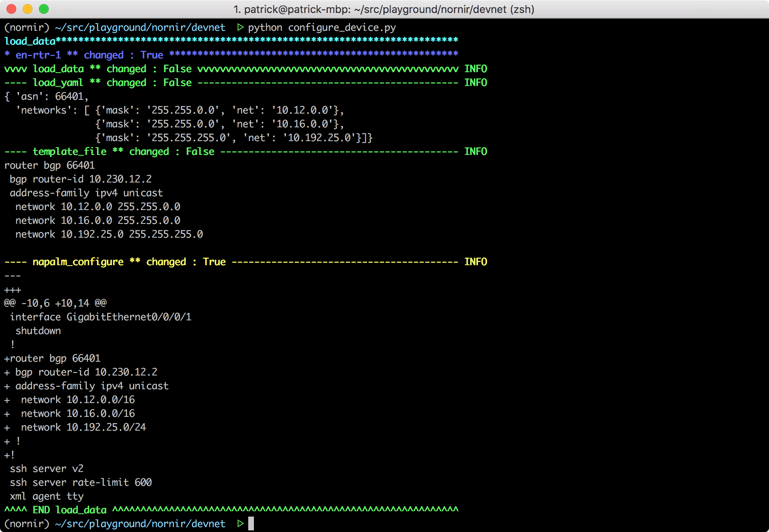Click the en-rtr-1 hostname in the blue line
The height and width of the screenshot is (532, 769).
pos(38,55)
